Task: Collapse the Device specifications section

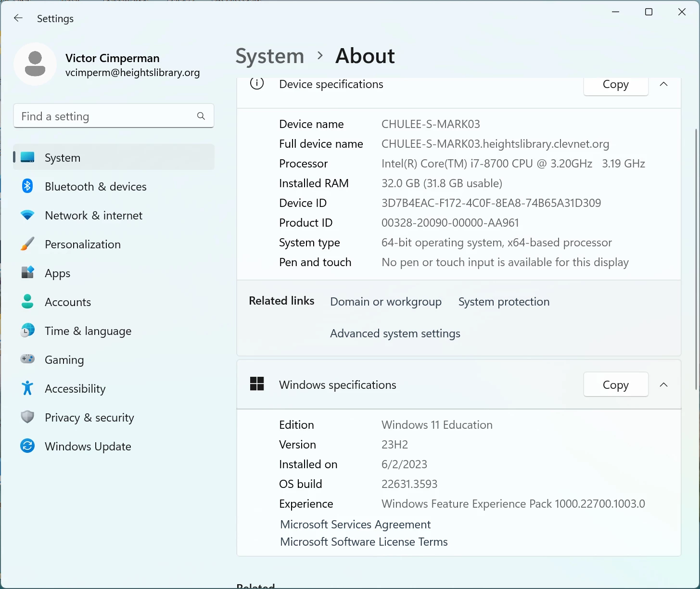Action: click(663, 84)
